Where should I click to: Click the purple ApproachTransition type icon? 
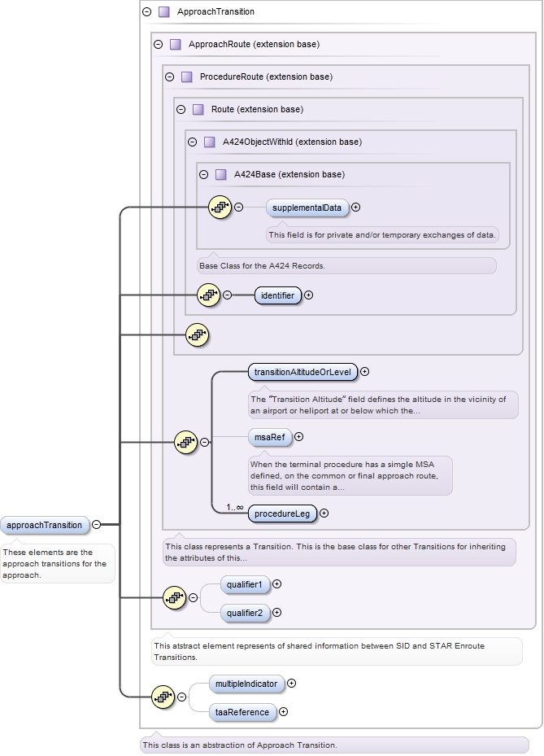(163, 12)
